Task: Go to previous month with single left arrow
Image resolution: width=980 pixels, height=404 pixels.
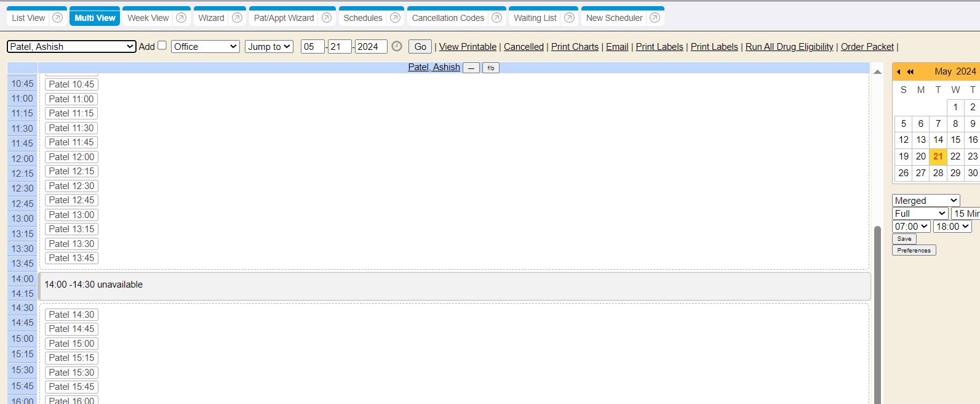Action: click(x=899, y=71)
